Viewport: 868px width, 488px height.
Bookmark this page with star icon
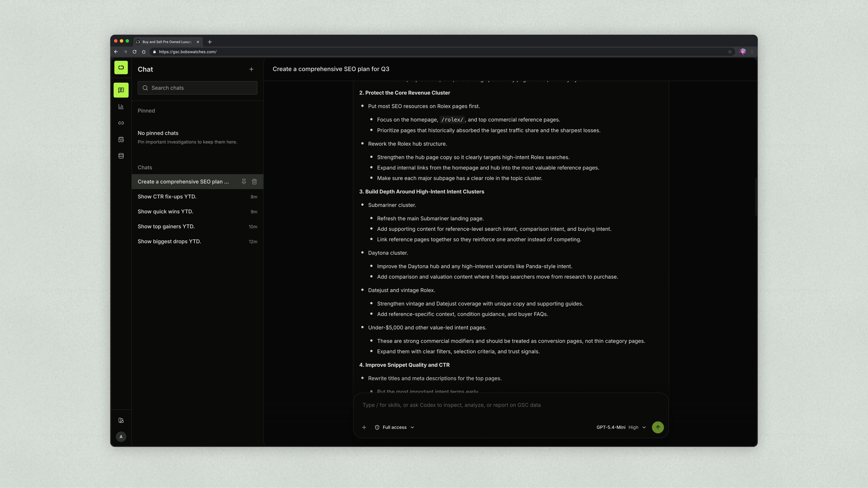[x=730, y=52]
